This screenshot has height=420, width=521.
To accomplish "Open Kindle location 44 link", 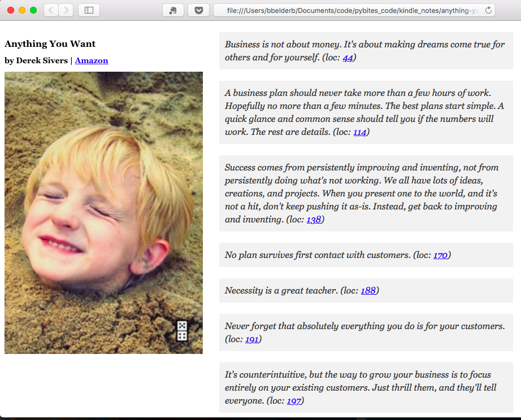I will click(x=348, y=58).
